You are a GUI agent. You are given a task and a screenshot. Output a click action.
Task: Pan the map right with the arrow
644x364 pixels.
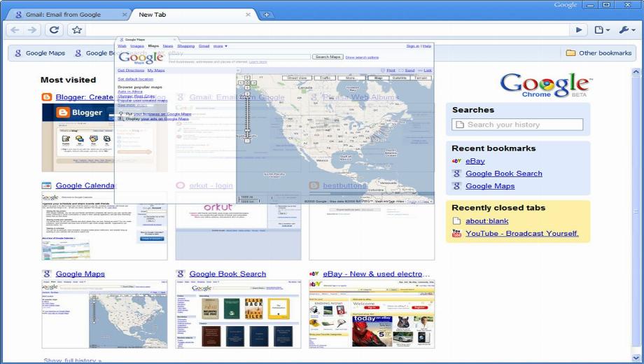(254, 83)
